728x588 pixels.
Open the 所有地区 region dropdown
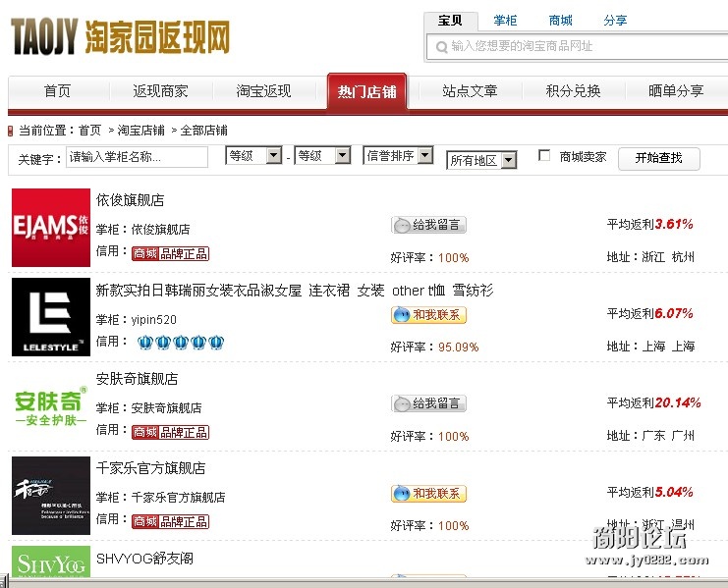(481, 160)
